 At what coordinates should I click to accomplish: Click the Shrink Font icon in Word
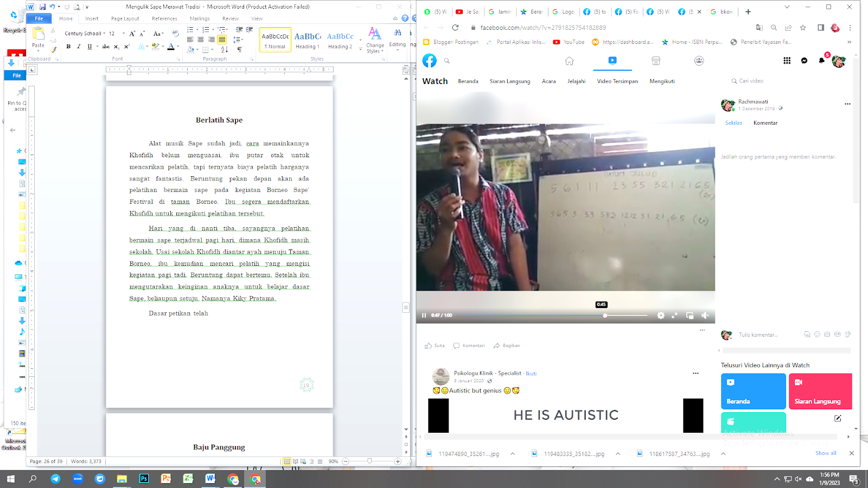click(142, 34)
